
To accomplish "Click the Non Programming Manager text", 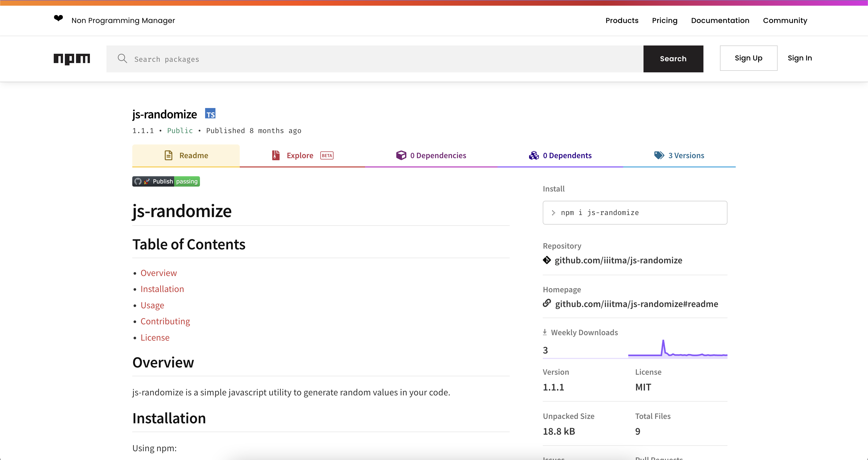I will point(123,21).
